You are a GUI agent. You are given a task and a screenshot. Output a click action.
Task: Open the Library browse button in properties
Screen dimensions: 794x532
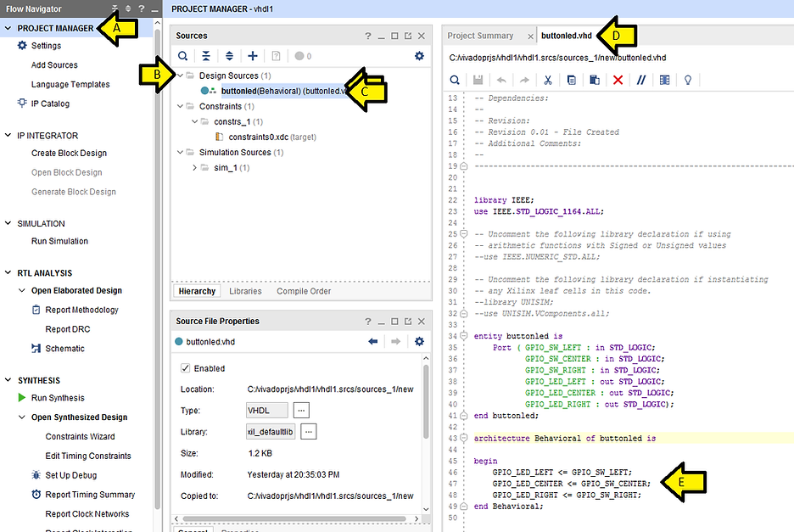[309, 431]
